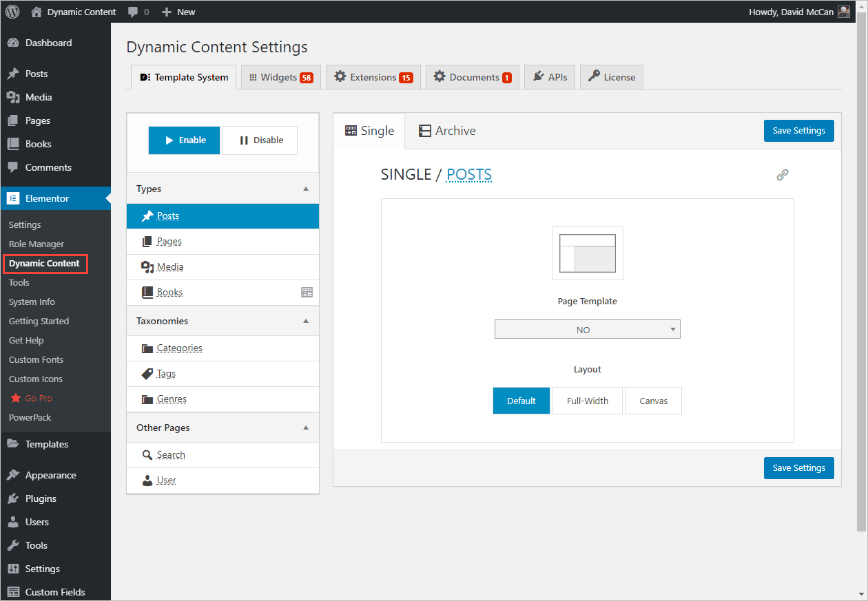
Task: Open the Widgets tab
Action: 280,77
